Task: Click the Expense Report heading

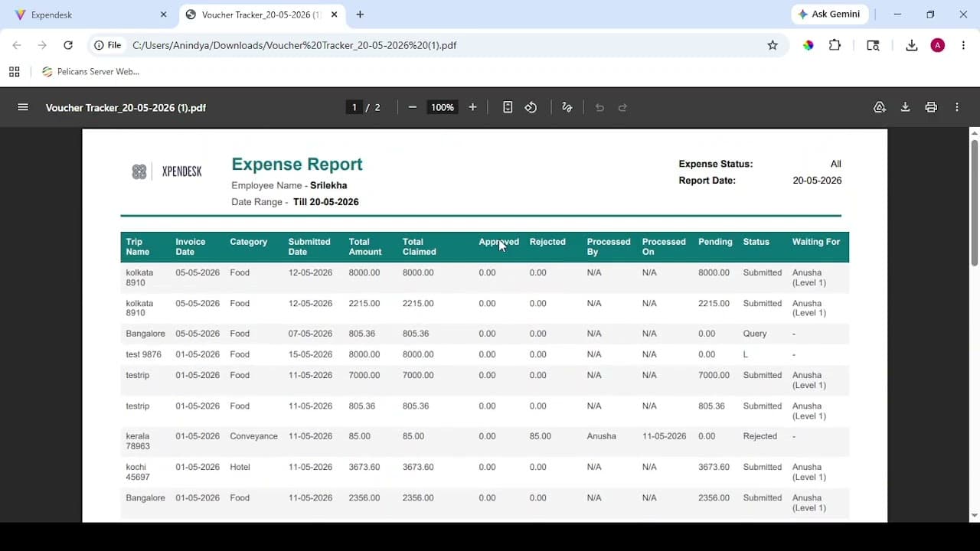Action: pyautogui.click(x=297, y=165)
